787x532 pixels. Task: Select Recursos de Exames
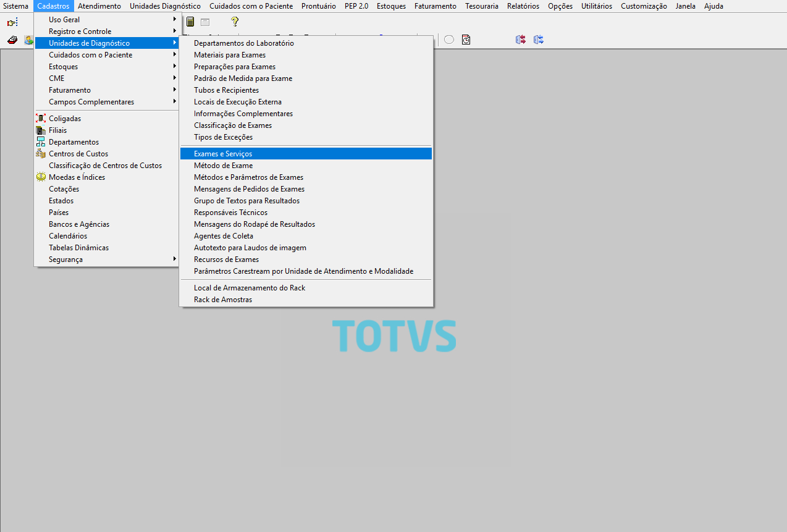point(306,260)
